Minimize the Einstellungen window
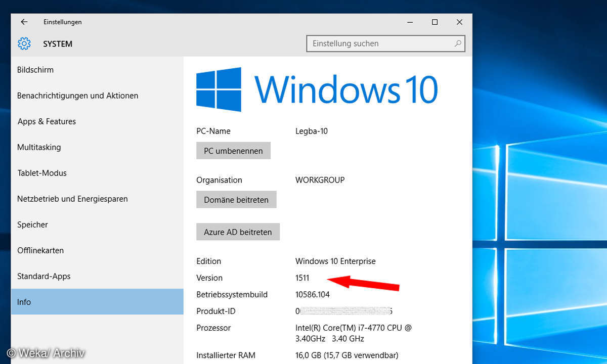This screenshot has height=364, width=607. pos(410,22)
